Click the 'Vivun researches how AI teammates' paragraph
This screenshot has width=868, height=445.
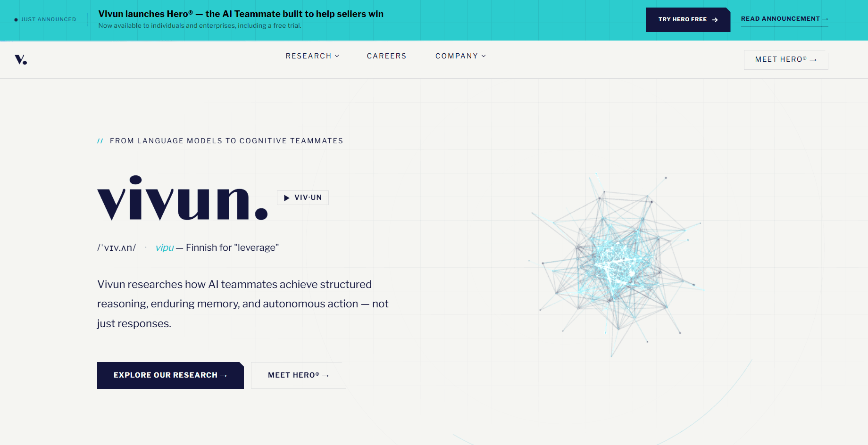[x=243, y=304]
